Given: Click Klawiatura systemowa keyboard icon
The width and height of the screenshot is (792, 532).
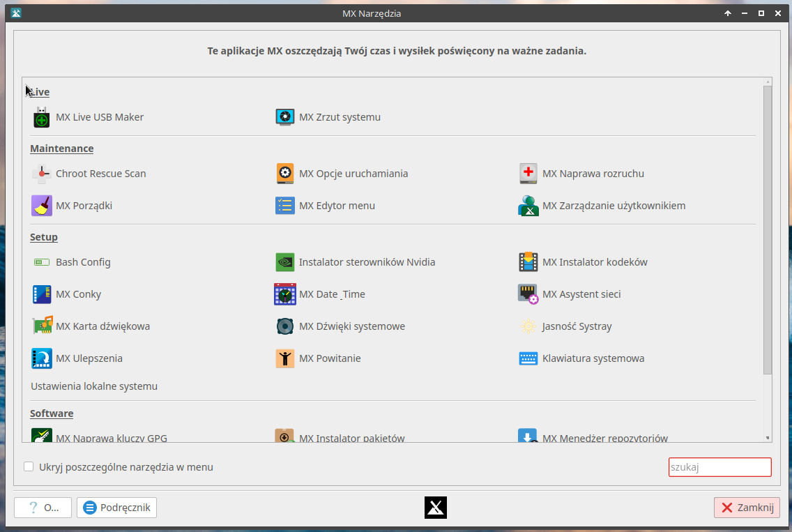Looking at the screenshot, I should [x=528, y=358].
